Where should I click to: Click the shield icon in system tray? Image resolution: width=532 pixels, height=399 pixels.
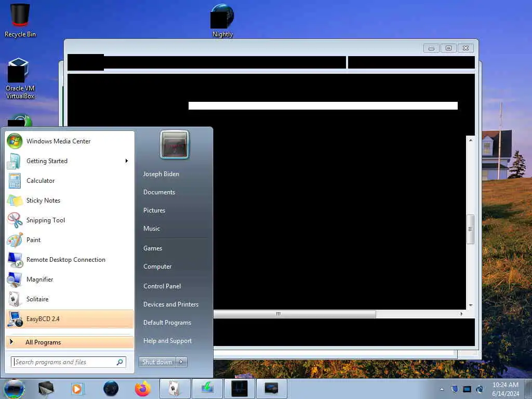(455, 389)
